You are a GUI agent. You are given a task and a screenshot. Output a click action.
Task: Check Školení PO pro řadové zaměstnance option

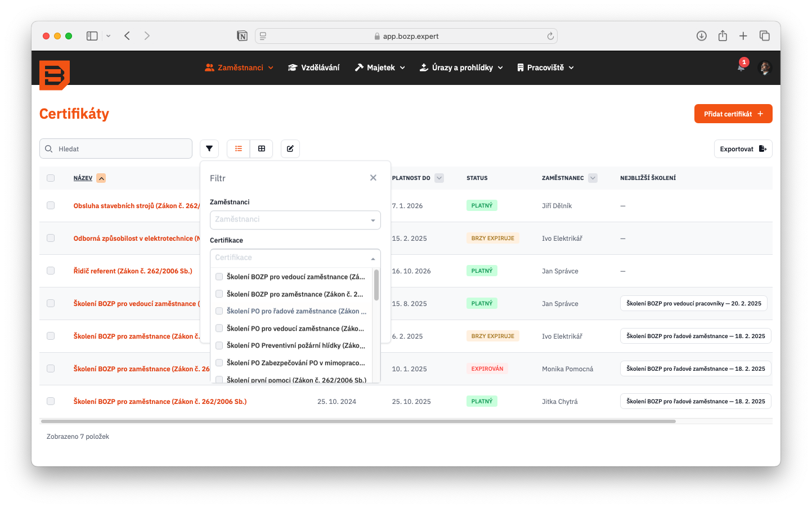219,311
